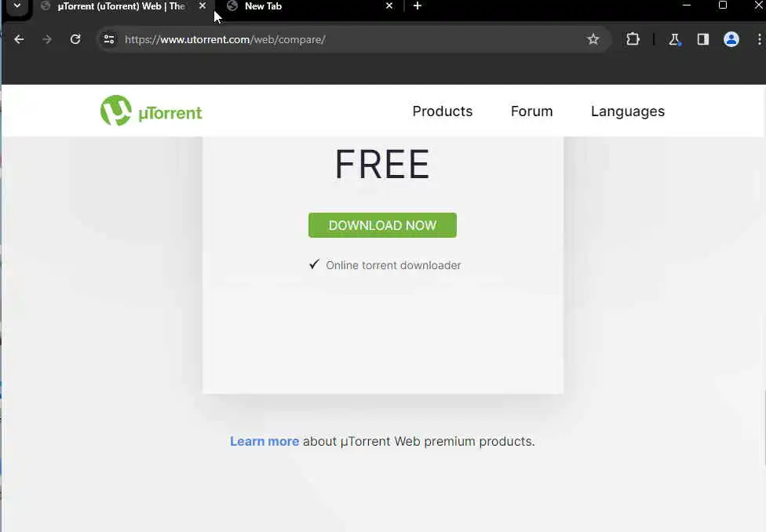Image resolution: width=766 pixels, height=532 pixels.
Task: Reload the uTorrent compare page
Action: 75,39
